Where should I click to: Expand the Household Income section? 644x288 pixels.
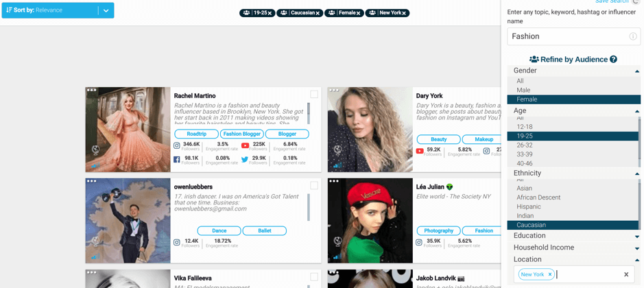574,248
